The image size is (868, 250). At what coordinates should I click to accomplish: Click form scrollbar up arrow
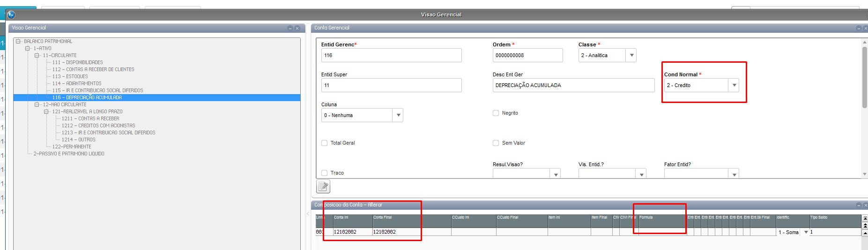(865, 42)
